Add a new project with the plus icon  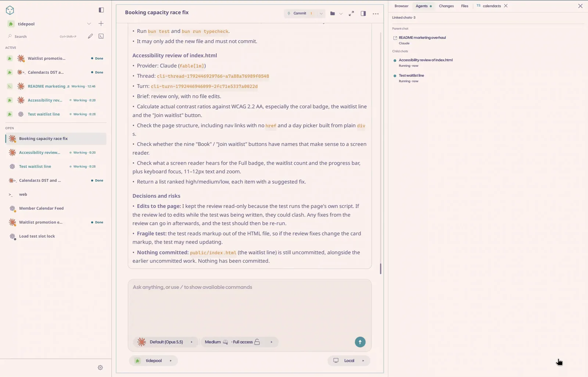(x=101, y=24)
